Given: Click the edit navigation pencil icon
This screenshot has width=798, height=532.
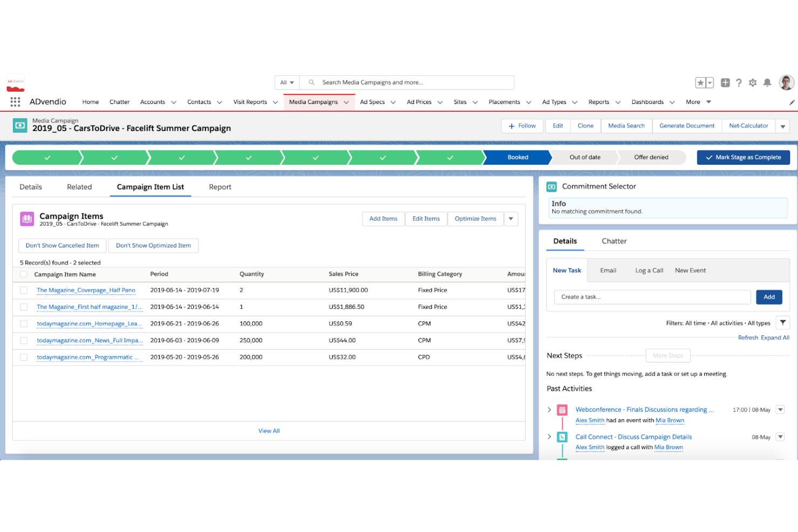Looking at the screenshot, I should pyautogui.click(x=792, y=102).
